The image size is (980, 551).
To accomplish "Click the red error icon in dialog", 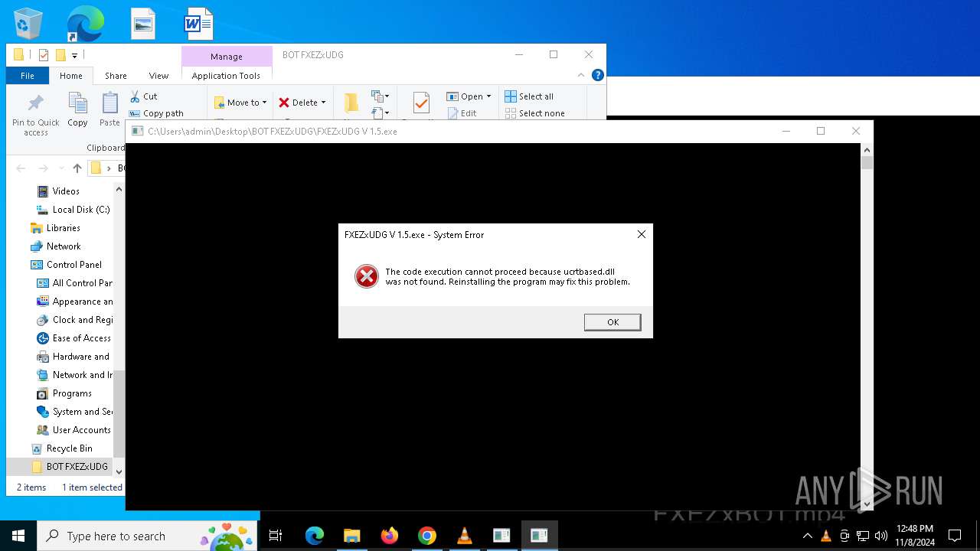I will click(x=367, y=276).
